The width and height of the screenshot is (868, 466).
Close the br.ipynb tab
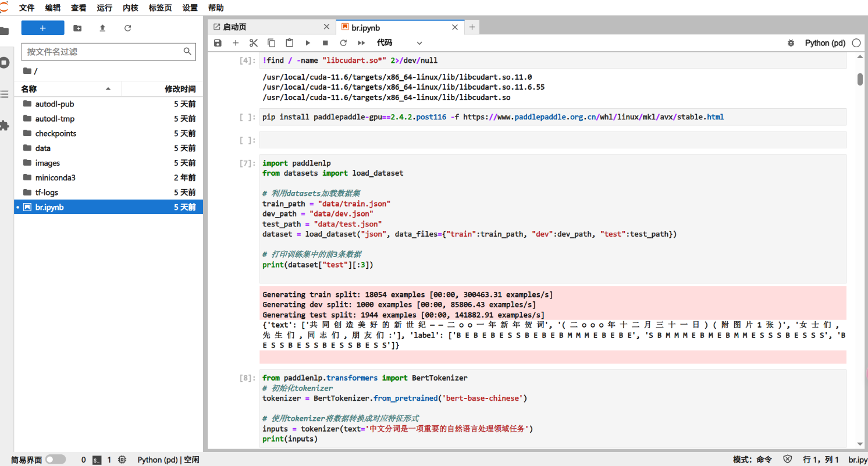[x=455, y=27]
